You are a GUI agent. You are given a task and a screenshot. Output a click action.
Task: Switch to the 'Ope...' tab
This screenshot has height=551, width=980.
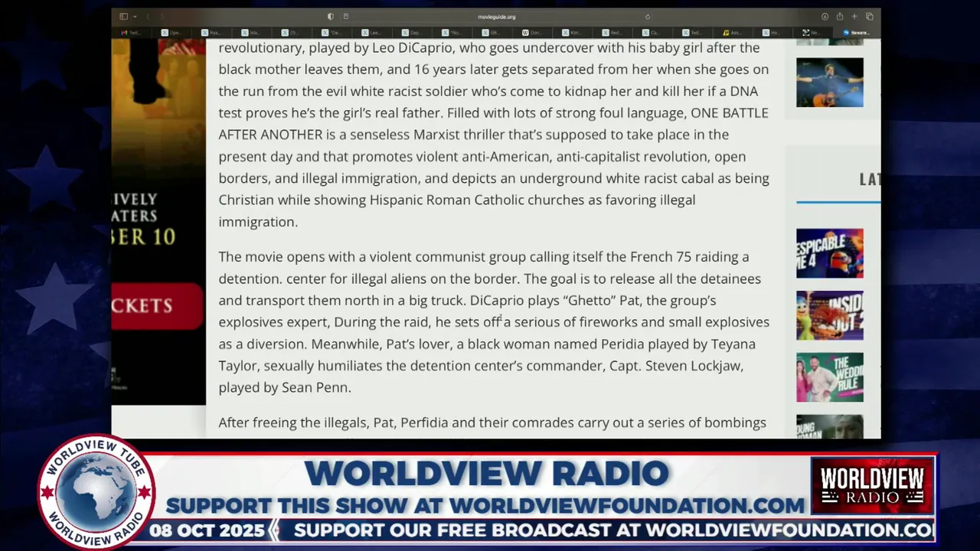[x=171, y=33]
